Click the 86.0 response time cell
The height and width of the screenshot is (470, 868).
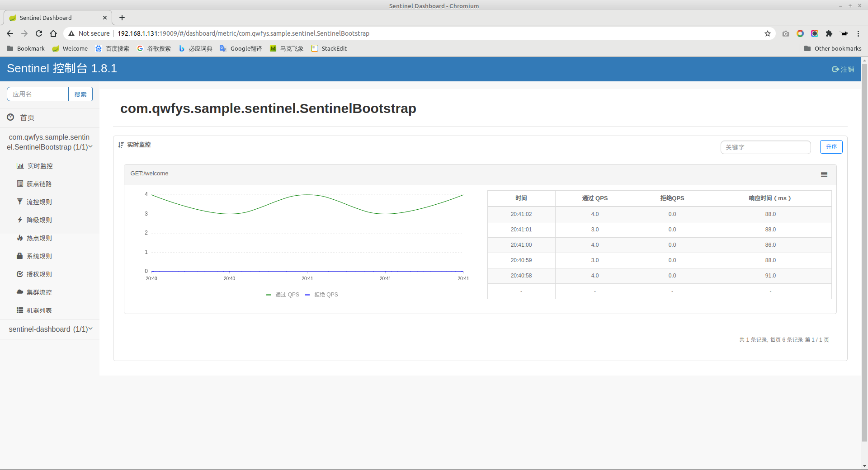click(x=770, y=245)
